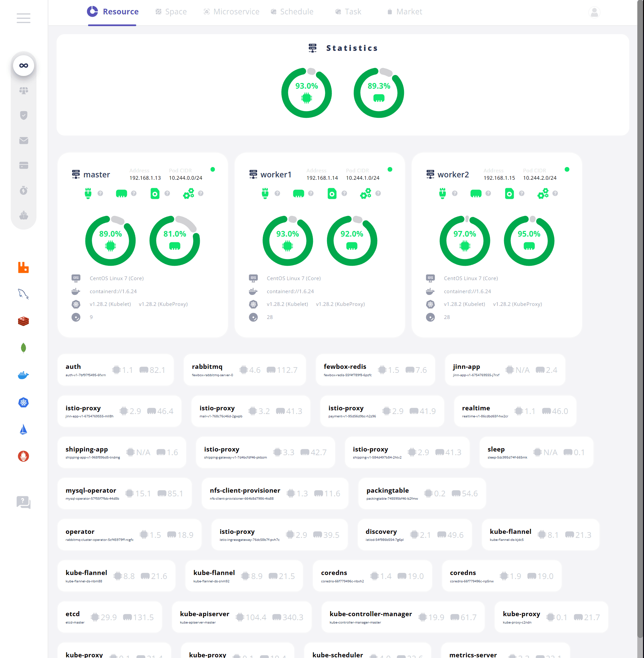Viewport: 644px width, 658px height.
Task: Switch to the Space tab
Action: tap(171, 12)
